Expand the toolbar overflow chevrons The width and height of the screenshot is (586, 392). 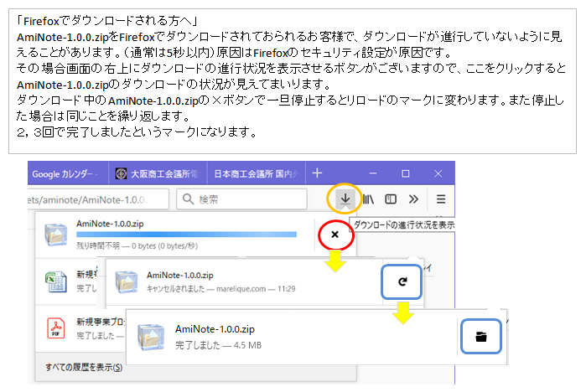pyautogui.click(x=413, y=199)
